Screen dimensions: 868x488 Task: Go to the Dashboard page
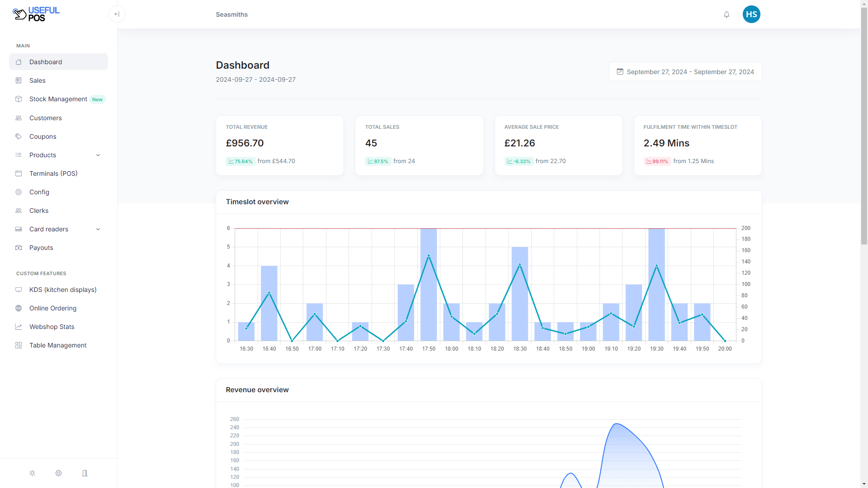point(58,62)
